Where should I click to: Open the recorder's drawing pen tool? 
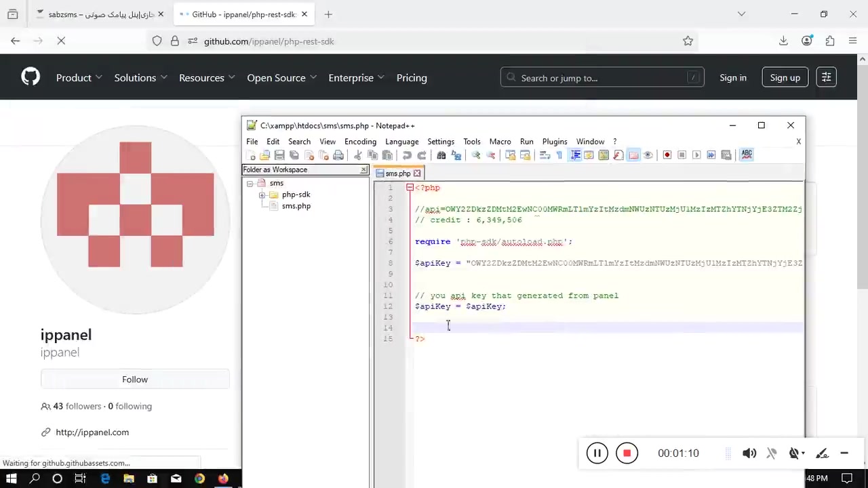[x=822, y=453]
